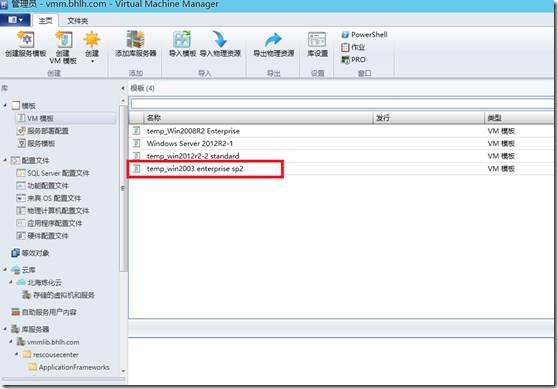
Task: Open the PRO window button
Action: [x=353, y=59]
